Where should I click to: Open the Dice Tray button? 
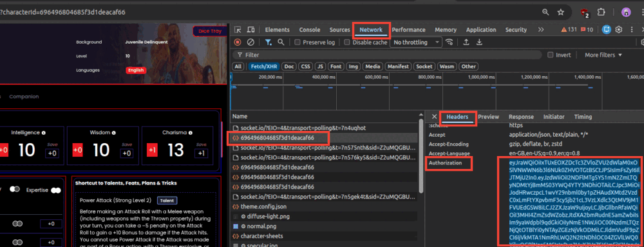pos(210,31)
